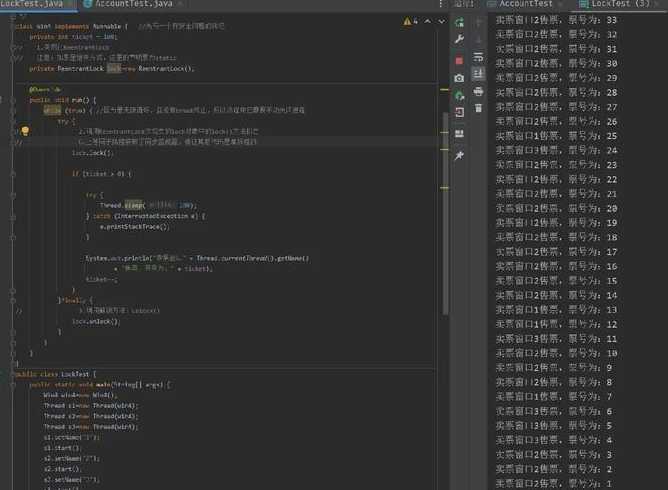The image size is (668, 490).
Task: Open the restore layout icon in the run toolbar
Action: pyautogui.click(x=459, y=134)
